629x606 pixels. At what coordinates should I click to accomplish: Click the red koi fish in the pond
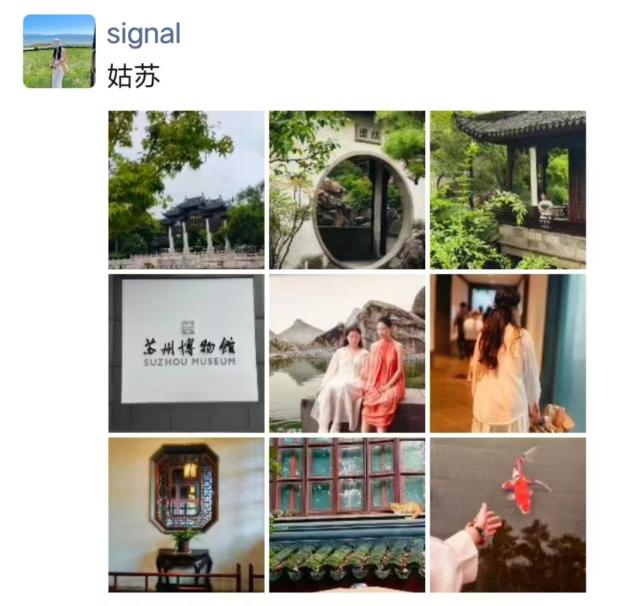point(523,482)
